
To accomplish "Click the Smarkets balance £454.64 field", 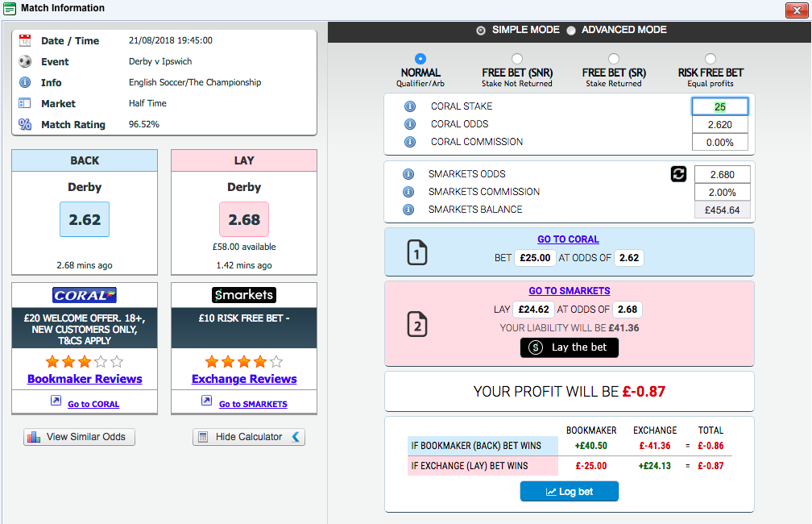I will click(723, 210).
